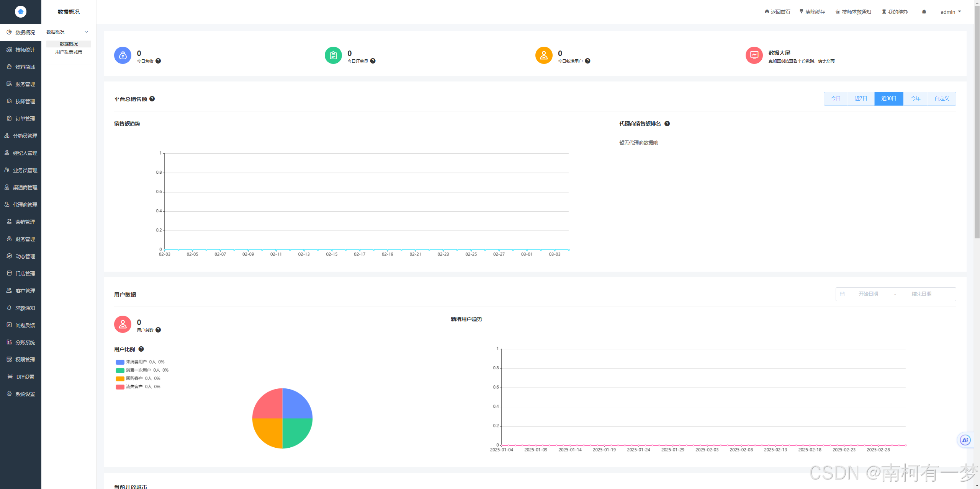This screenshot has height=489, width=980.
Task: Open DIY设置 in the sidebar
Action: coord(21,377)
